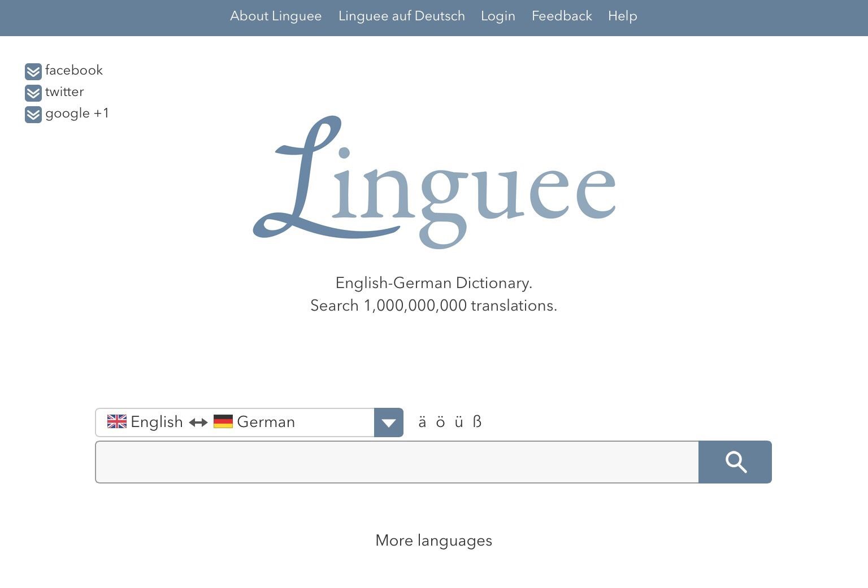Click the twitter share icon
The height and width of the screenshot is (588, 868).
click(33, 93)
